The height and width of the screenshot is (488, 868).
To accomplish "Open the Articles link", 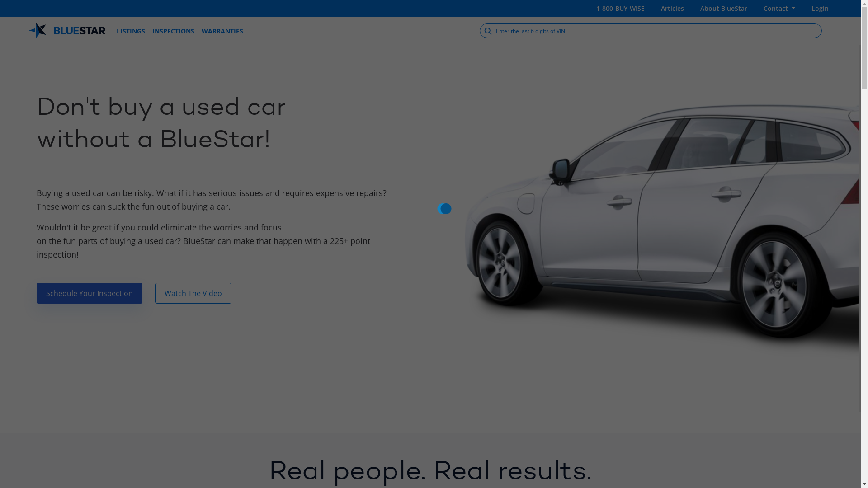I will [x=672, y=9].
